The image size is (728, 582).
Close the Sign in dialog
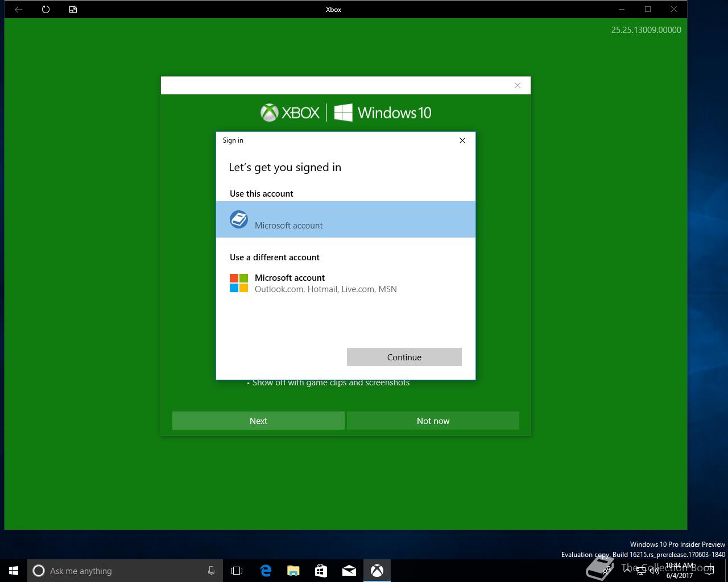(x=462, y=140)
